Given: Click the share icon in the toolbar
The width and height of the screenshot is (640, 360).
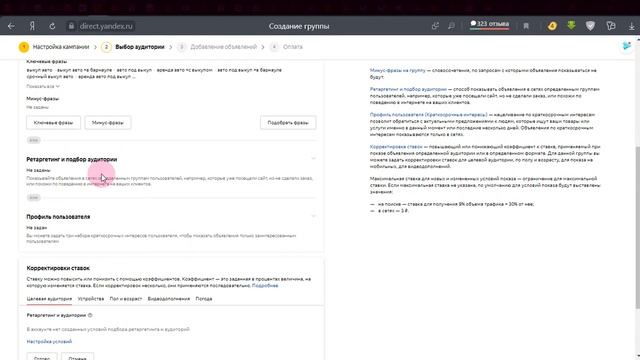Looking at the screenshot, I should (435, 26).
